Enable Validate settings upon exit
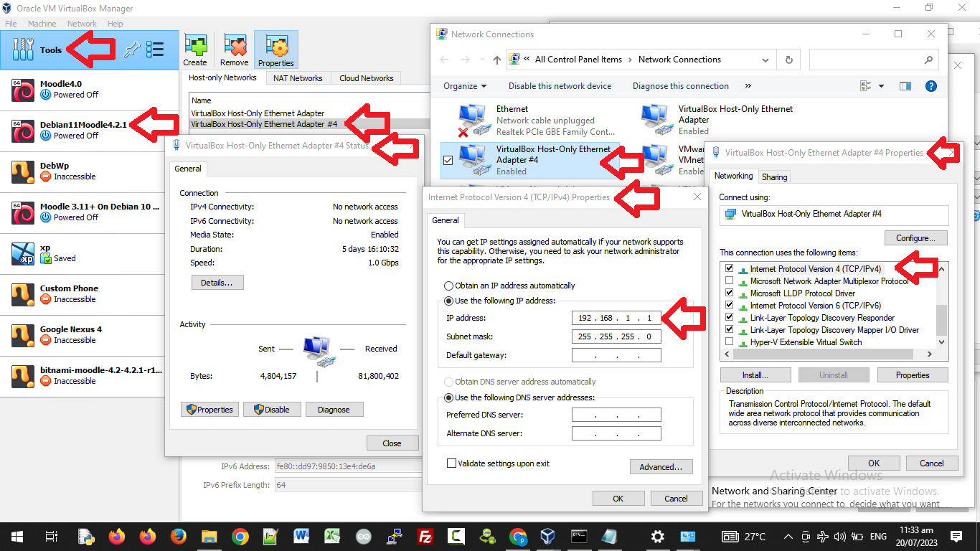980x551 pixels. pos(451,463)
